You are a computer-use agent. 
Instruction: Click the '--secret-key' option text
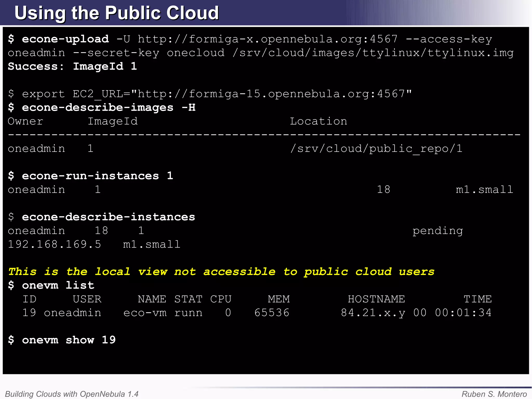[x=116, y=53]
